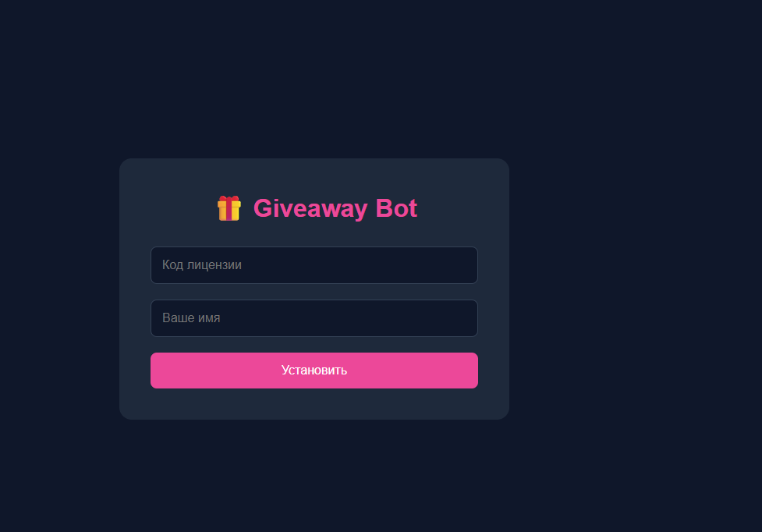The width and height of the screenshot is (762, 532).
Task: Submit the form with the Установить button
Action: [314, 371]
